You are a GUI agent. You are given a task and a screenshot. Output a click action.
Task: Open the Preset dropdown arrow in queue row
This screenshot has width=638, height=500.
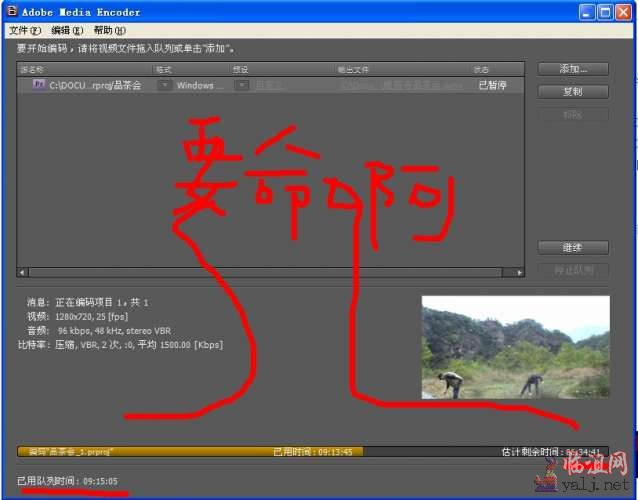242,86
